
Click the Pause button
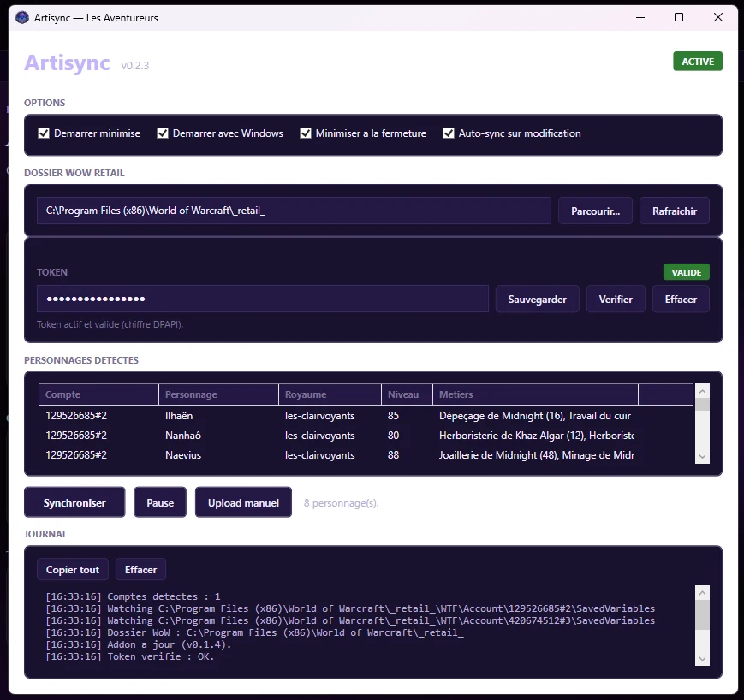(160, 502)
